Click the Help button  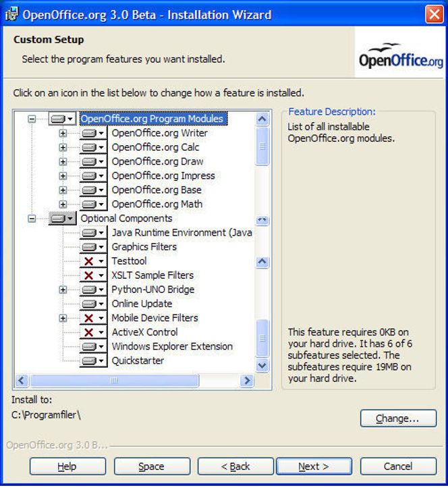click(67, 466)
